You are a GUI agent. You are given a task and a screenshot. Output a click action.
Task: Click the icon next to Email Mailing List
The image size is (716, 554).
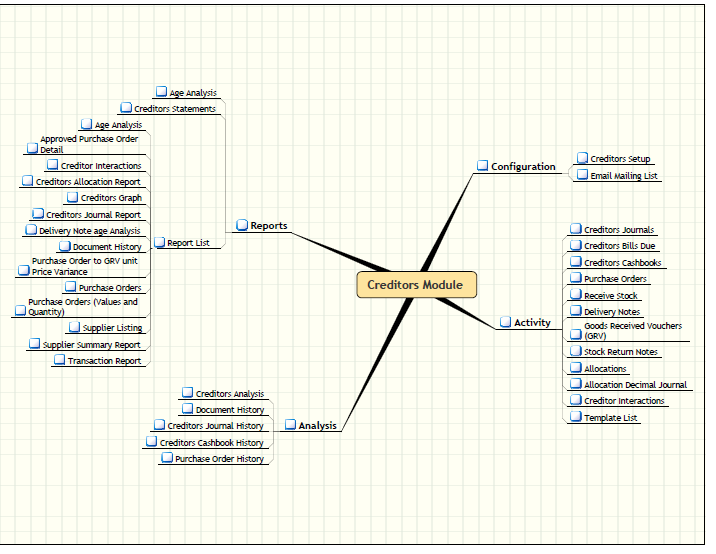pyautogui.click(x=582, y=175)
